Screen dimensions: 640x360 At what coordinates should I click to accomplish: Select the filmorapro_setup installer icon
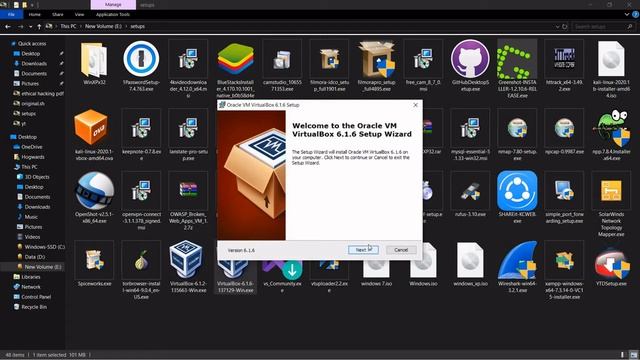click(x=376, y=60)
